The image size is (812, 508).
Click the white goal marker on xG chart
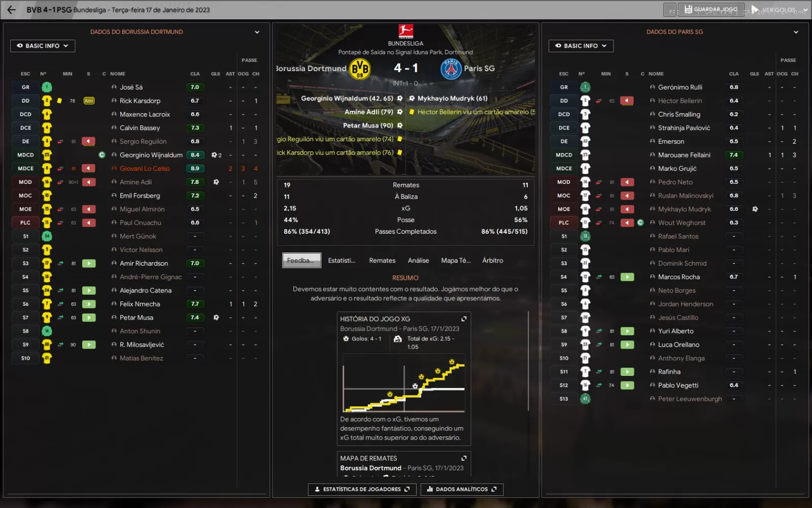(415, 386)
